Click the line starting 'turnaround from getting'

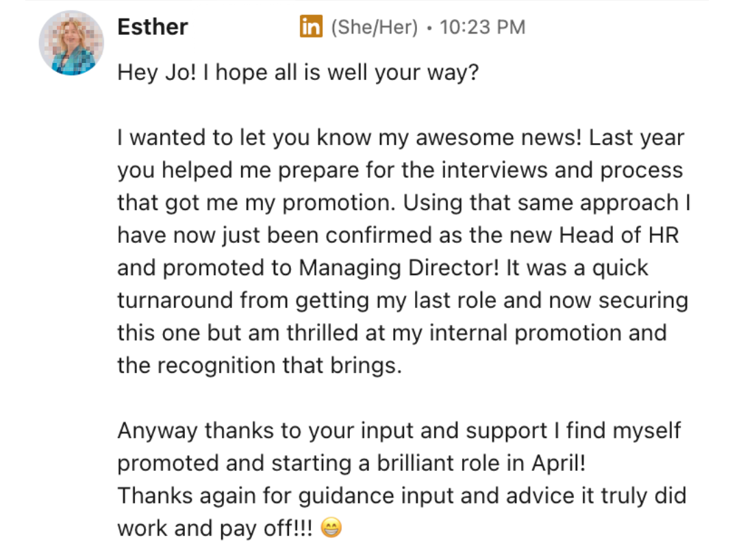pyautogui.click(x=403, y=300)
